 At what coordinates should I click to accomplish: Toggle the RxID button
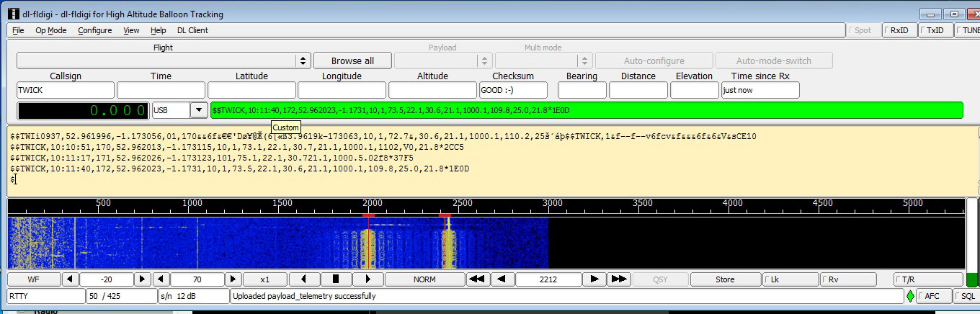(899, 30)
